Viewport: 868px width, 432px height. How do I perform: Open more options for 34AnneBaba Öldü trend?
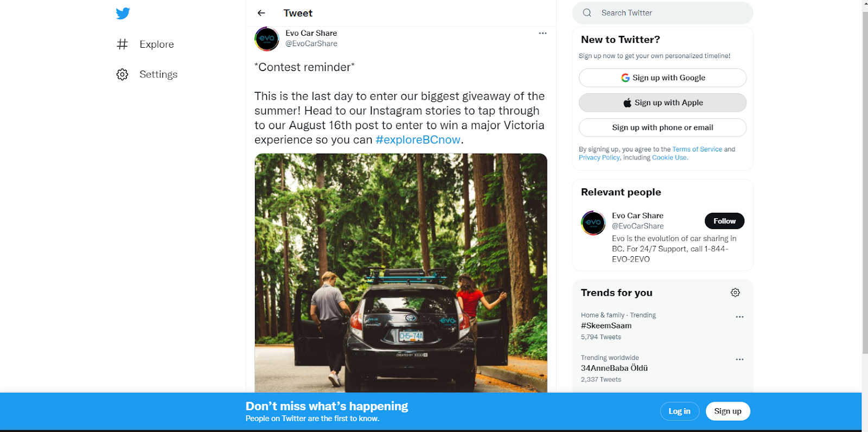pyautogui.click(x=739, y=359)
